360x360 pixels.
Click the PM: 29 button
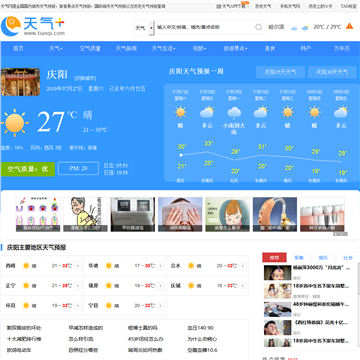(x=78, y=169)
